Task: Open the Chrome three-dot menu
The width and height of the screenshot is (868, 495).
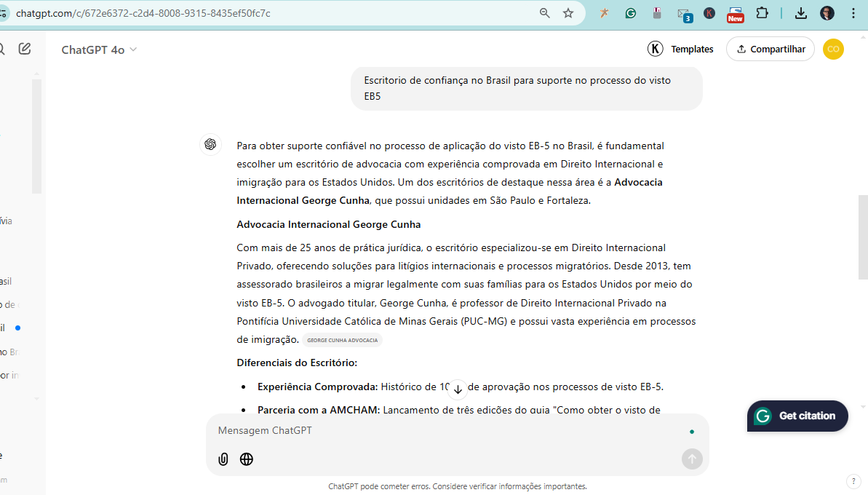Action: (853, 13)
